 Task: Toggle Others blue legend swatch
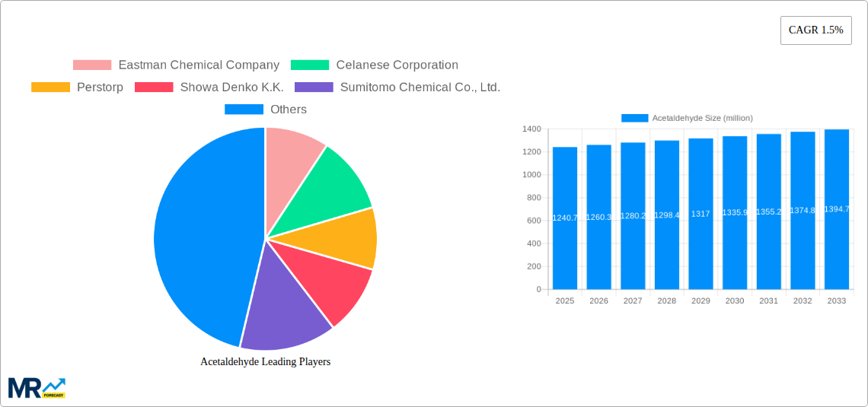point(244,110)
